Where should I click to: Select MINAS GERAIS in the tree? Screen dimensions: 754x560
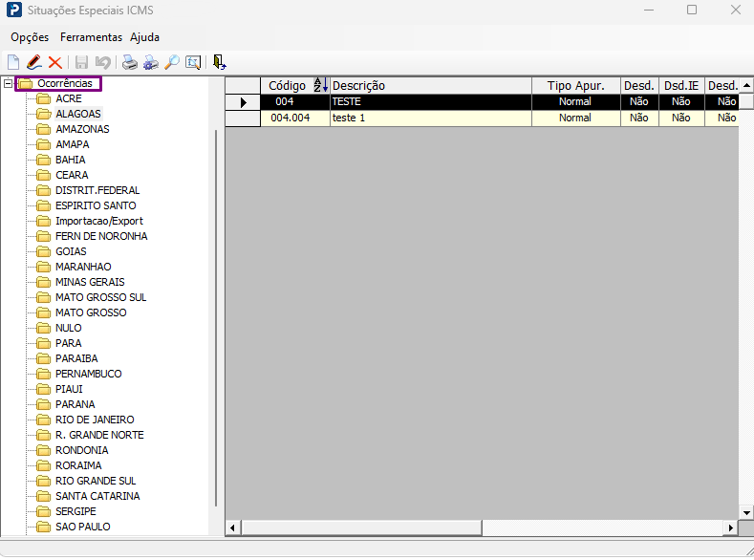click(90, 282)
